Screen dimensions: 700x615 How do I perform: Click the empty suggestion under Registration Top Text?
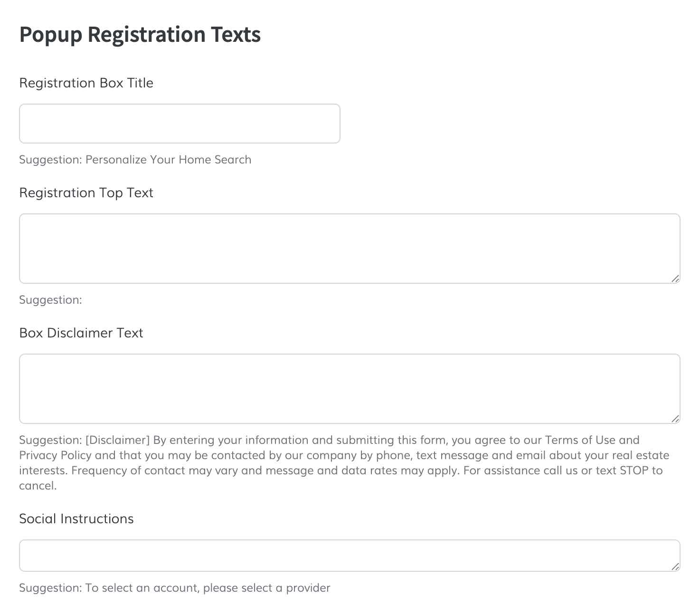pyautogui.click(x=50, y=300)
